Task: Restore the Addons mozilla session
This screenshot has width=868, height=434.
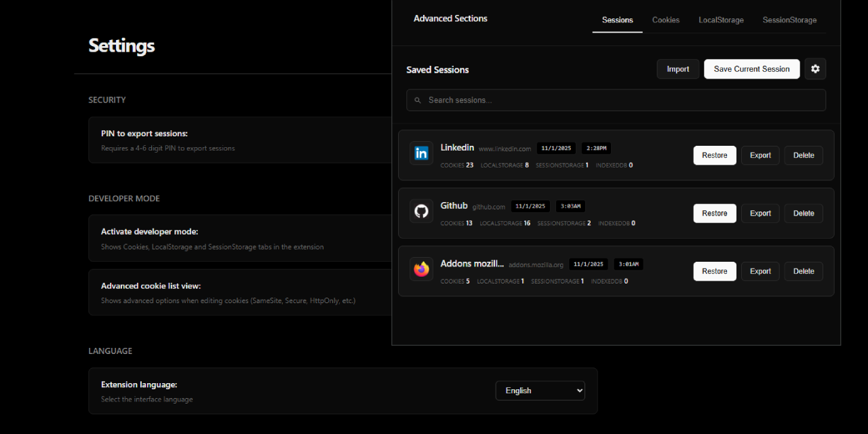Action: coord(715,271)
